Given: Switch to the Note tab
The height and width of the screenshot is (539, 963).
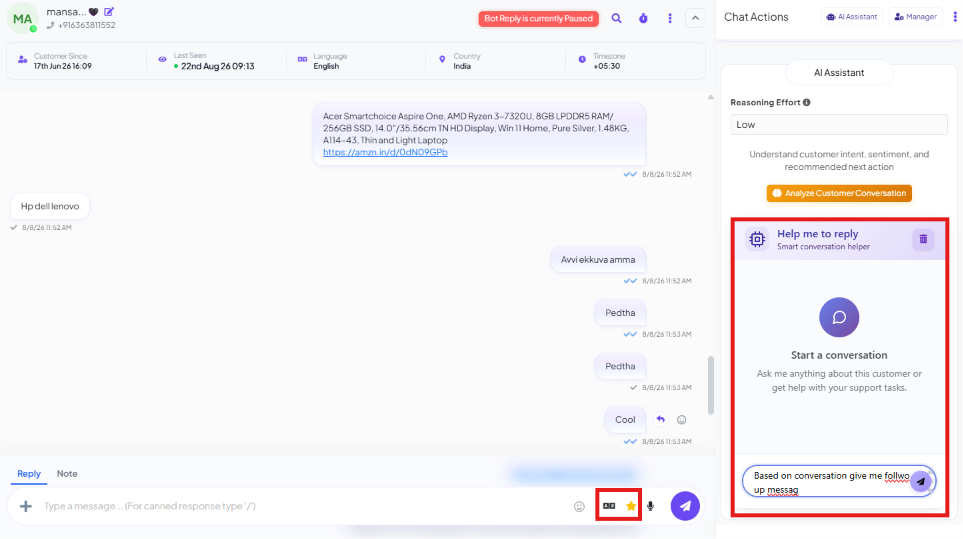Looking at the screenshot, I should pos(67,474).
